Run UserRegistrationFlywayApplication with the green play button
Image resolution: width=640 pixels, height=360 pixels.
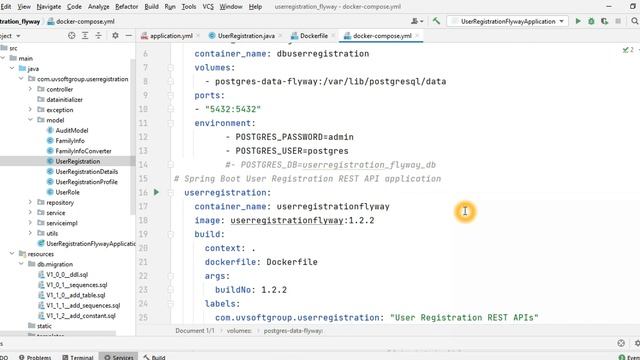pos(578,21)
